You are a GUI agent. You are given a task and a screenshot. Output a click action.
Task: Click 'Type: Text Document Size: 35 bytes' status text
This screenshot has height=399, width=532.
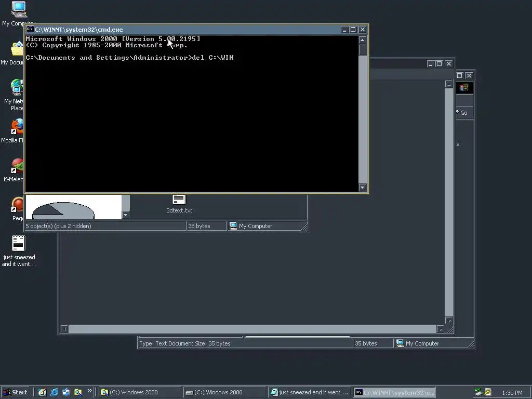point(185,343)
